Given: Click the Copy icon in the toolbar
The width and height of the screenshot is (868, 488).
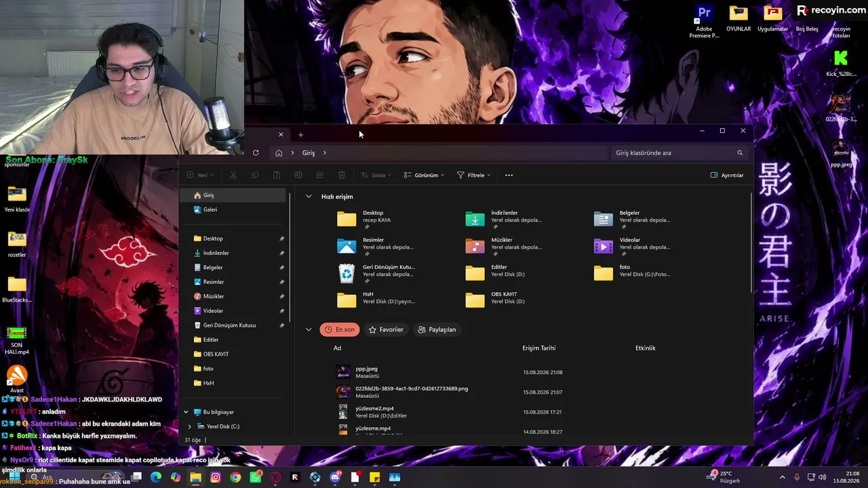Looking at the screenshot, I should pyautogui.click(x=254, y=175).
